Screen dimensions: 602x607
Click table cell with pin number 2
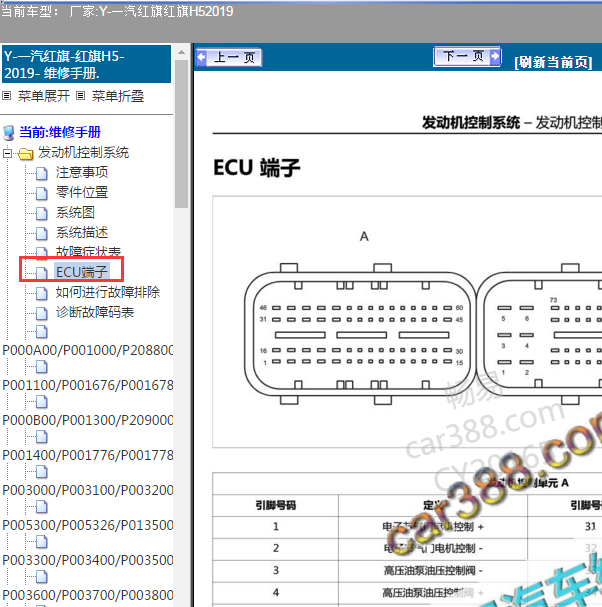276,549
